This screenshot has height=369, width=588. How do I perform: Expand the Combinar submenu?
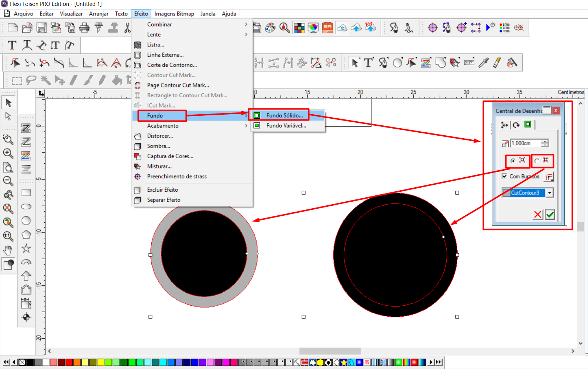pyautogui.click(x=192, y=24)
